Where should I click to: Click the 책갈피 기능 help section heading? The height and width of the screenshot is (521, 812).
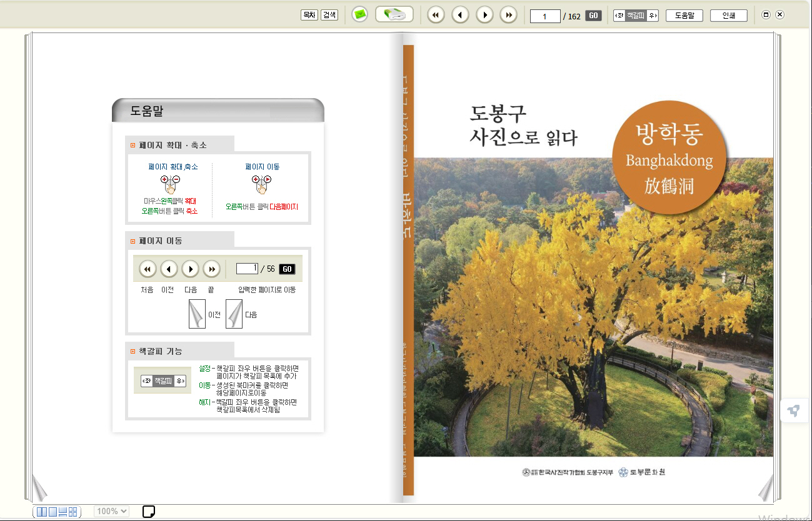coord(161,351)
